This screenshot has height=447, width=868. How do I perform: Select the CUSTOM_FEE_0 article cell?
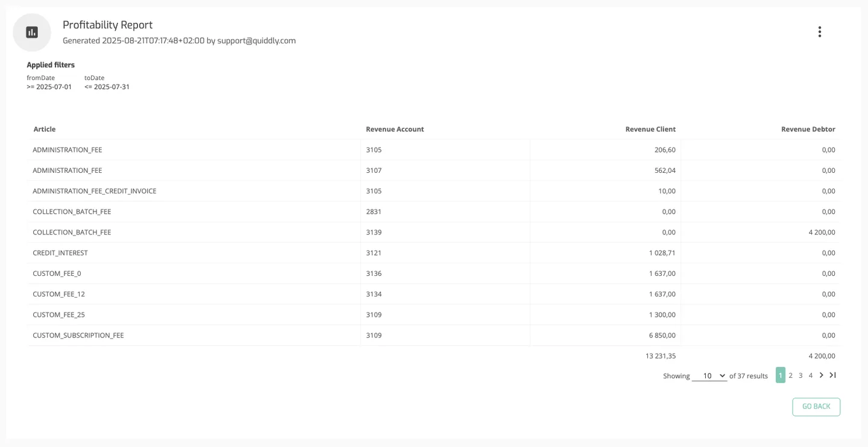(194, 274)
